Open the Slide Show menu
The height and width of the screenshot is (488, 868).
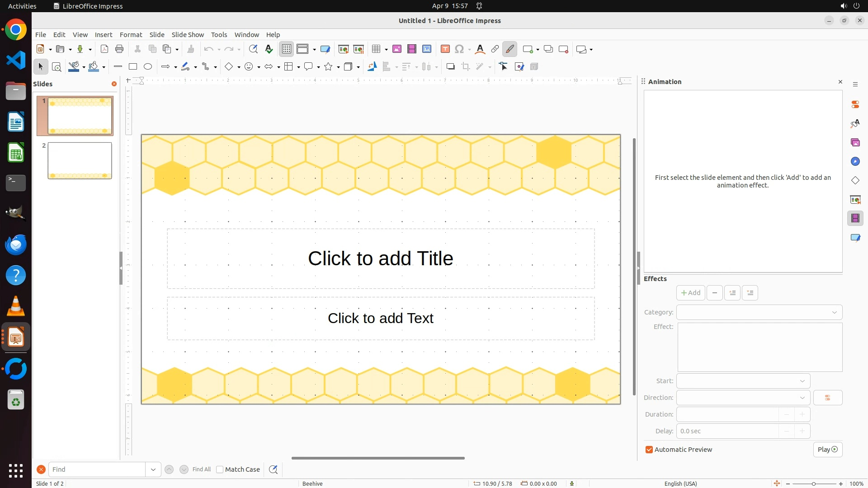coord(188,35)
